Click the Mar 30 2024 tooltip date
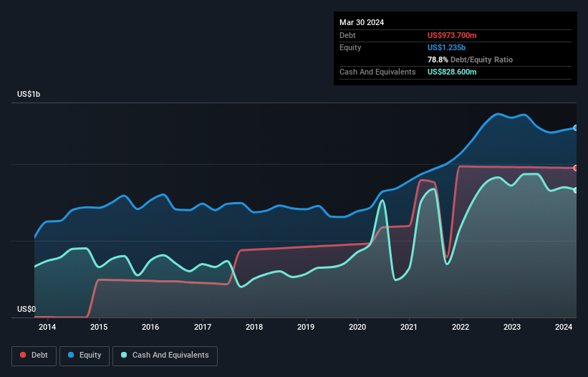The height and width of the screenshot is (377, 588). [x=362, y=22]
